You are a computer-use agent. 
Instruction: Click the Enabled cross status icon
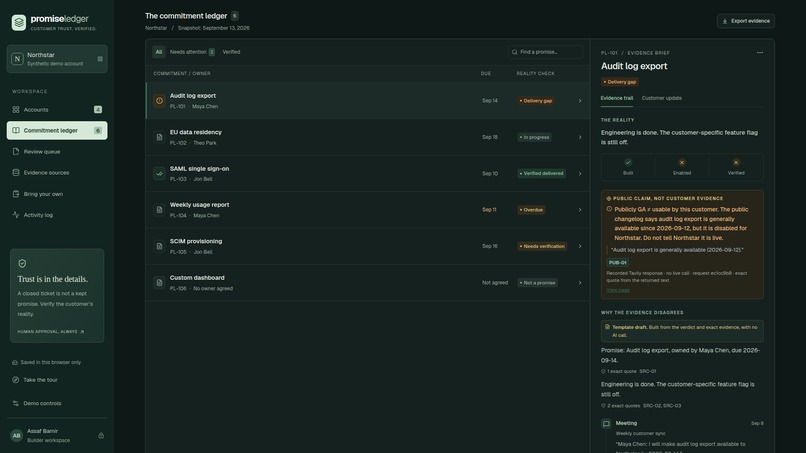[682, 162]
